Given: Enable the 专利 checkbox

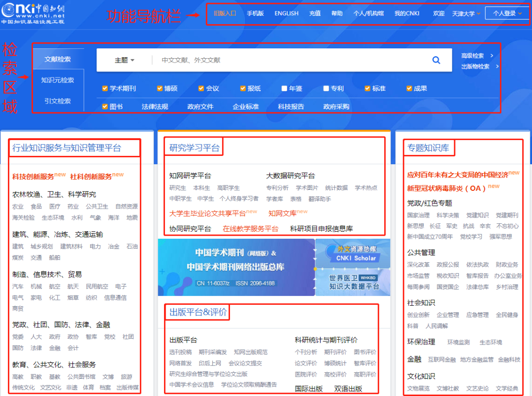Looking at the screenshot, I should click(x=325, y=88).
